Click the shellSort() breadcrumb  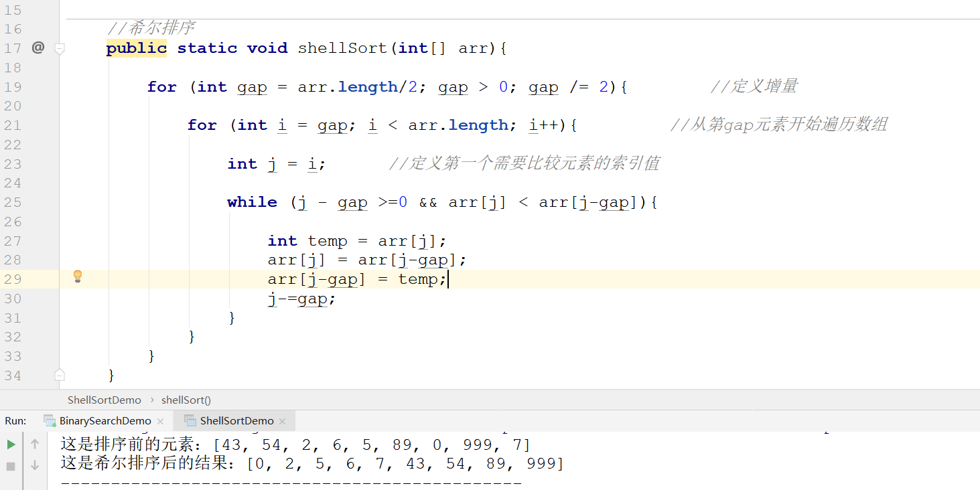tap(186, 400)
